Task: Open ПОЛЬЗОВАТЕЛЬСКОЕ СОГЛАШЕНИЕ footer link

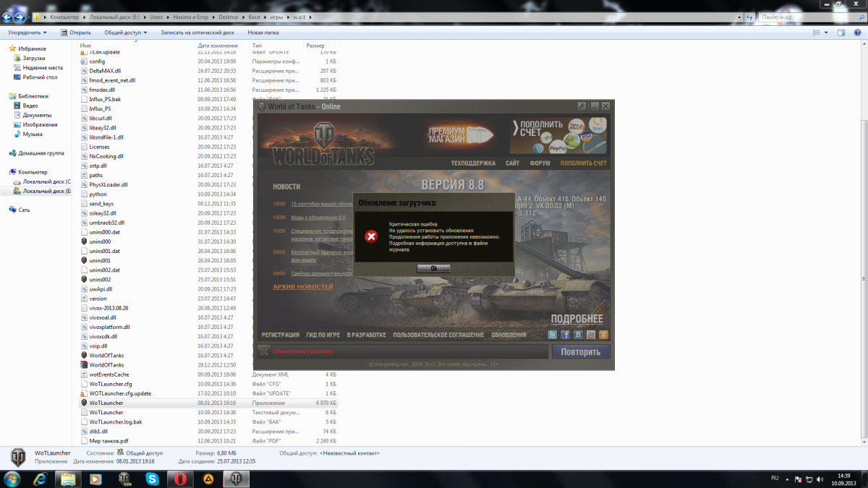Action: point(439,335)
